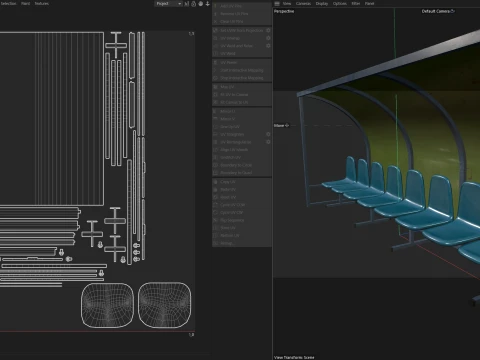Select the UV Weld command
480x360 pixels.
click(242, 53)
